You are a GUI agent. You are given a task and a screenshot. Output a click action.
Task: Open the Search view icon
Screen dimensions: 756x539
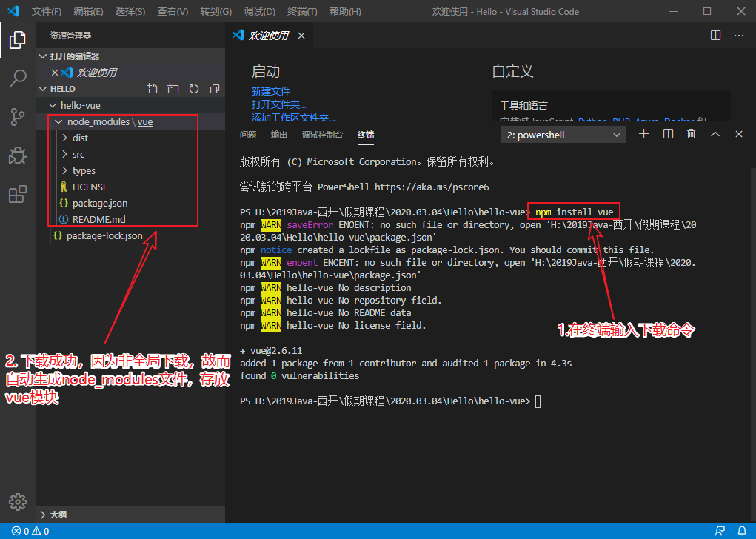pos(17,78)
